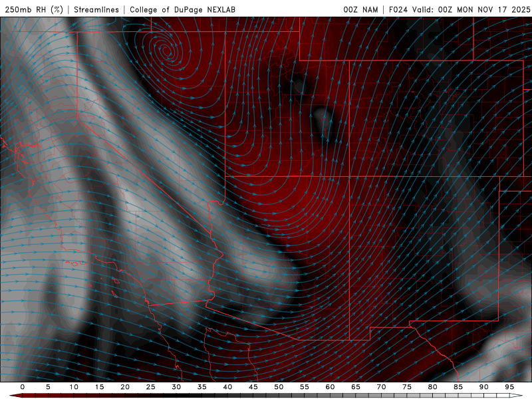Click colorbar label "60"
Image resolution: width=532 pixels, height=399 pixels.
pyautogui.click(x=330, y=387)
